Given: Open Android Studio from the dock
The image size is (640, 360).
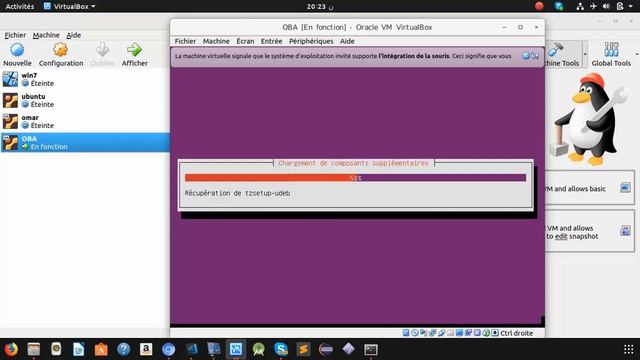Looking at the screenshot, I should pos(258,349).
